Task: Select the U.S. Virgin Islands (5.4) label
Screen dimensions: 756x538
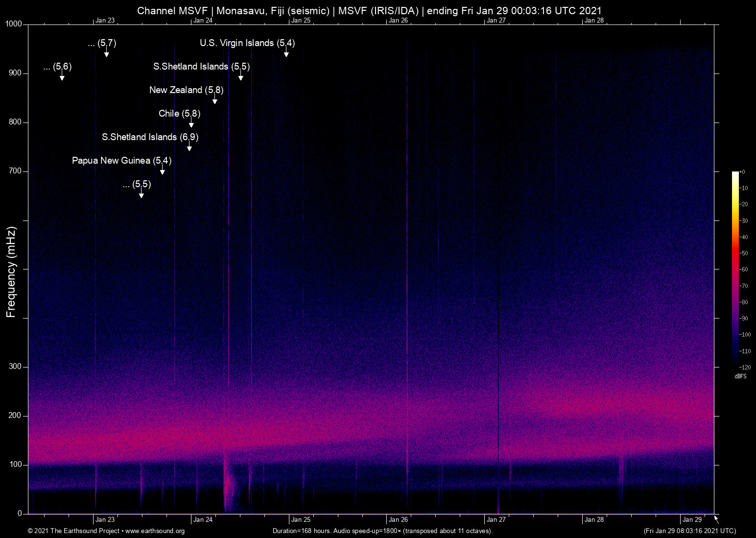Action: 247,43
